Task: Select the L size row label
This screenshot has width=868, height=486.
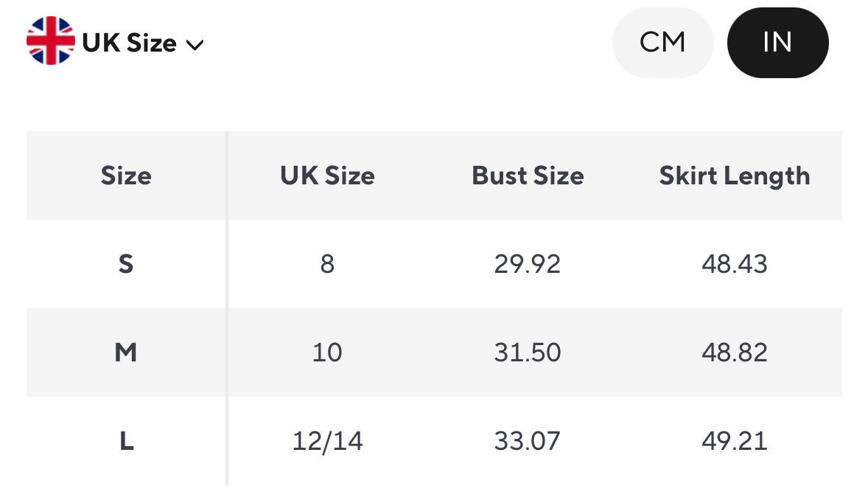Action: (126, 442)
